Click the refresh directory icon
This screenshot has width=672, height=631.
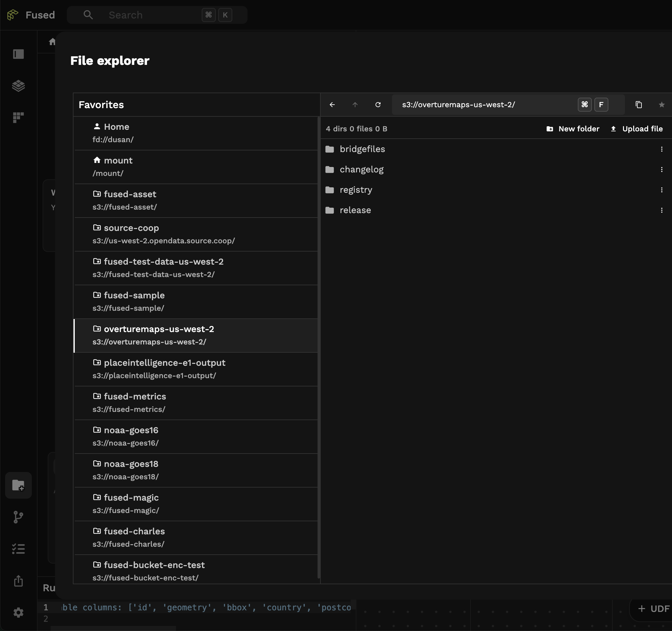[378, 105]
